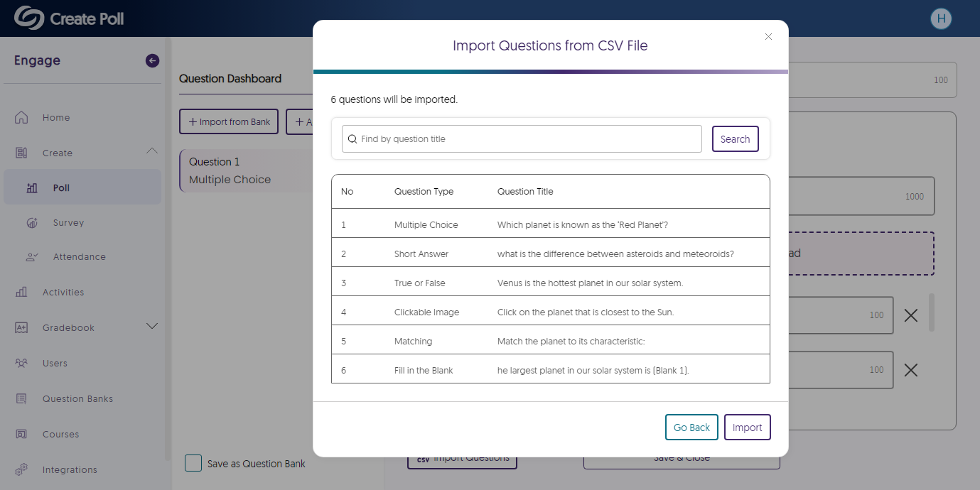Click the Question Banks icon

point(21,398)
